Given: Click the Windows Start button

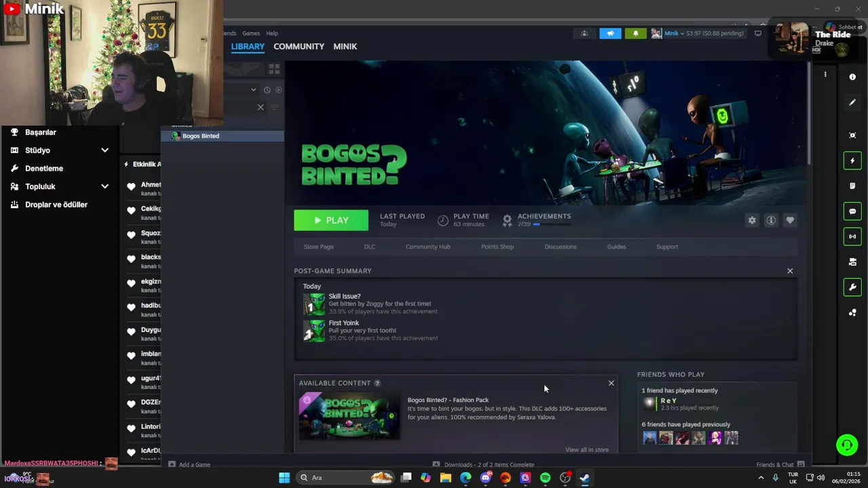Looking at the screenshot, I should pos(284,478).
